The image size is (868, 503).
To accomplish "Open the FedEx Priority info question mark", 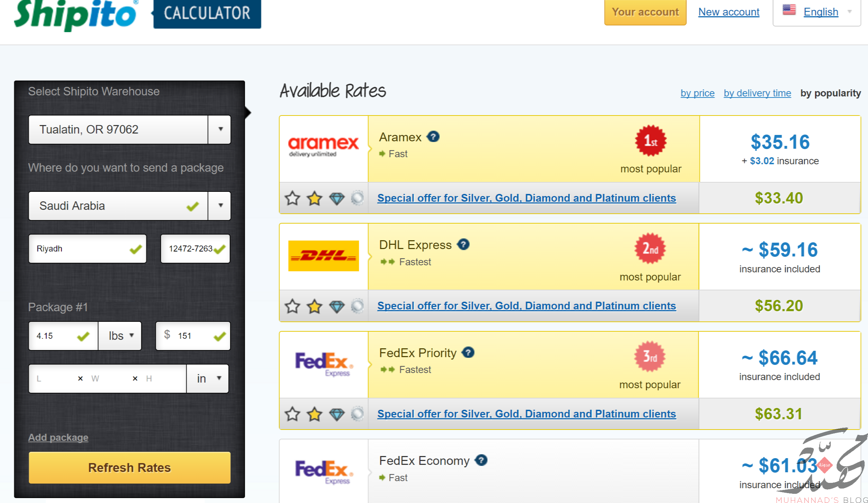I will (468, 352).
